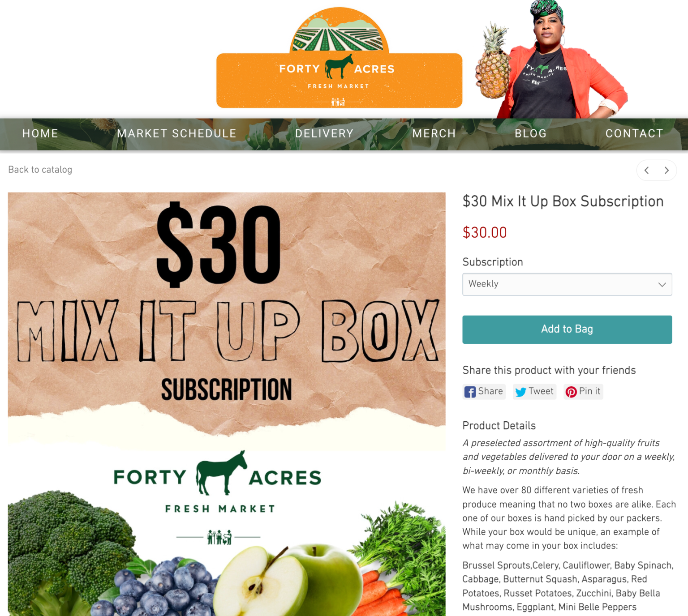This screenshot has width=688, height=616.
Task: Open the MERCH menu item
Action: tap(434, 133)
